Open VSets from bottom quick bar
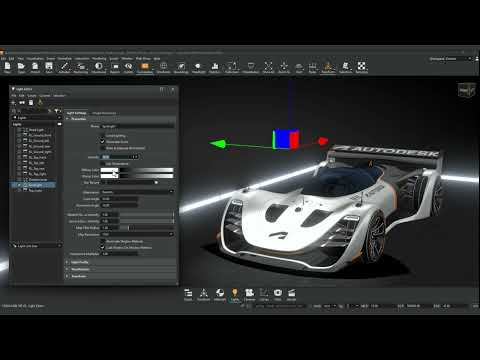 tap(278, 295)
